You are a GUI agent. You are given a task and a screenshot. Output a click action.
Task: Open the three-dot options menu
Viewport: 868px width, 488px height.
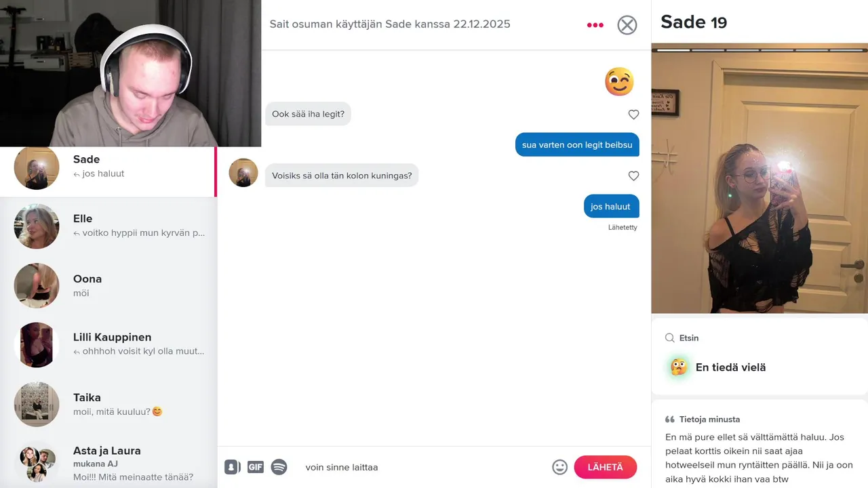[x=595, y=25]
